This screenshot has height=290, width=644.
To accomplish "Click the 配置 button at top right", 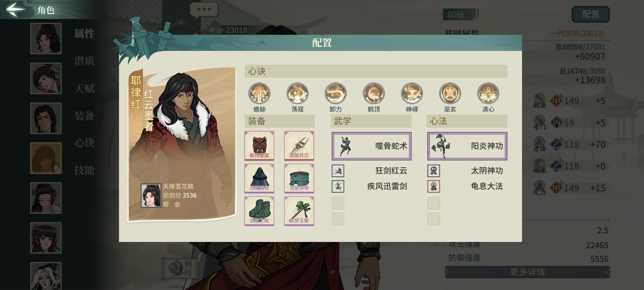I will 591,14.
